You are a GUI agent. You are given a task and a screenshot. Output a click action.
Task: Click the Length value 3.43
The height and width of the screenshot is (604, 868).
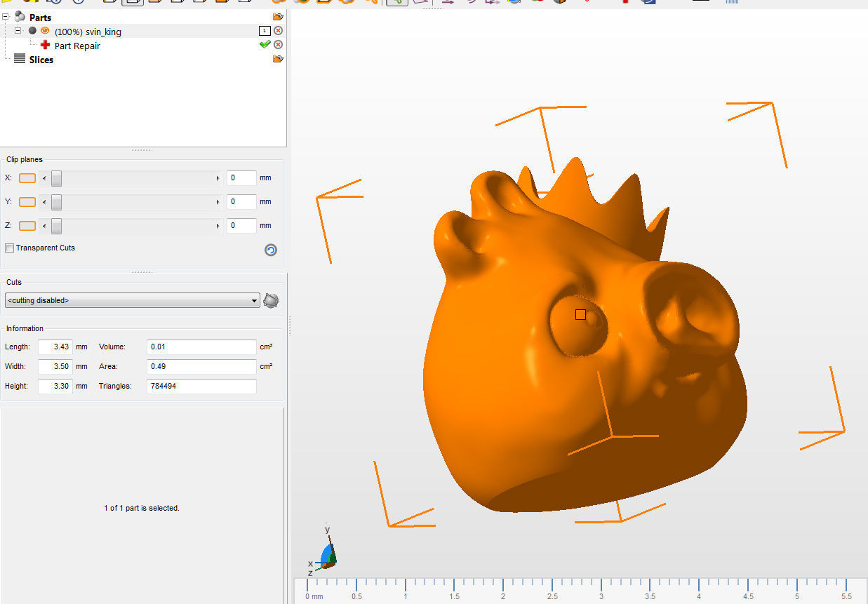point(55,347)
